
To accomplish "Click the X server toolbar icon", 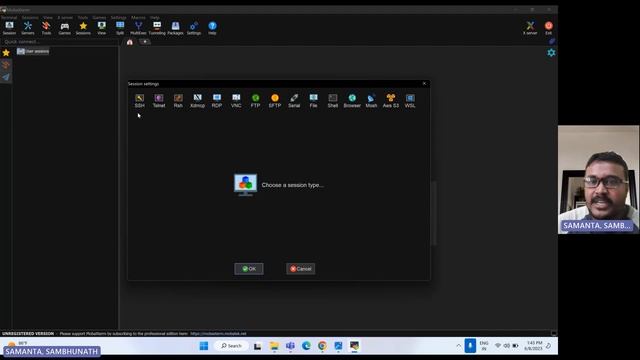I will (530, 28).
